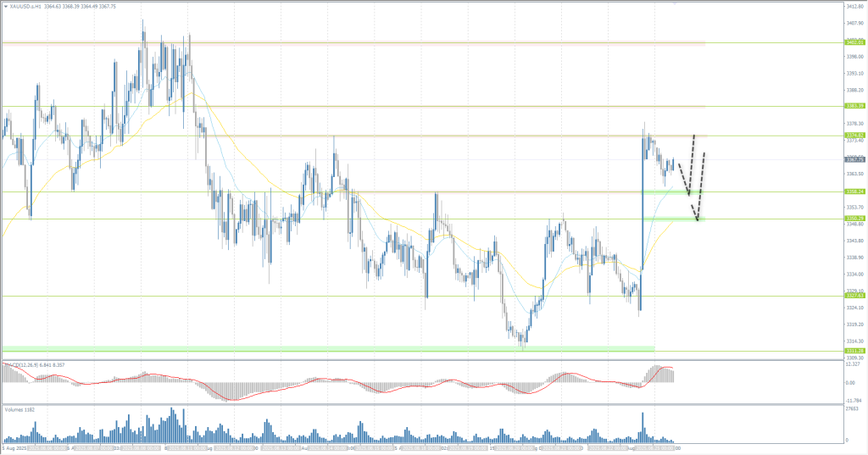Pick the 3350.29 price level tag
868x455 pixels.
(854, 219)
